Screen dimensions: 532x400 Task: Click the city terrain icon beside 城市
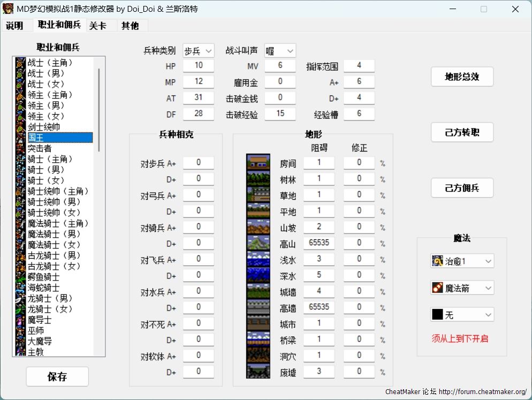(258, 323)
